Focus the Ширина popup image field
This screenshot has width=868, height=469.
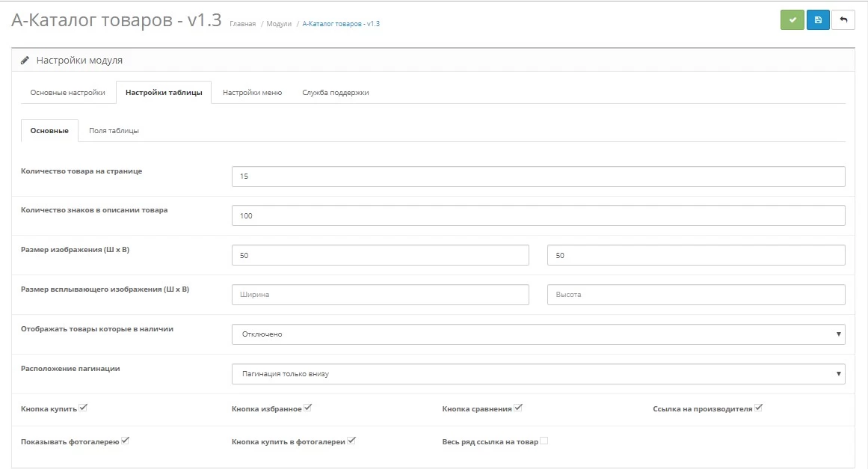(381, 295)
